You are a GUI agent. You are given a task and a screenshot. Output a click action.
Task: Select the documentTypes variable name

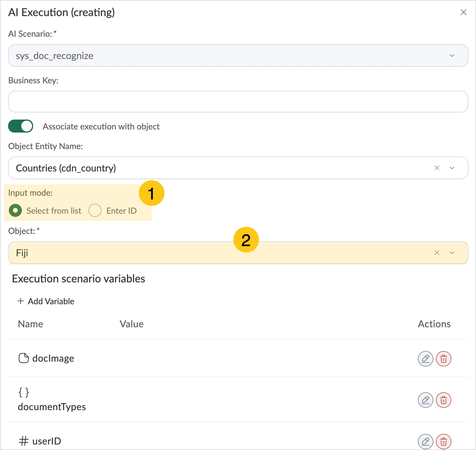pyautogui.click(x=52, y=407)
